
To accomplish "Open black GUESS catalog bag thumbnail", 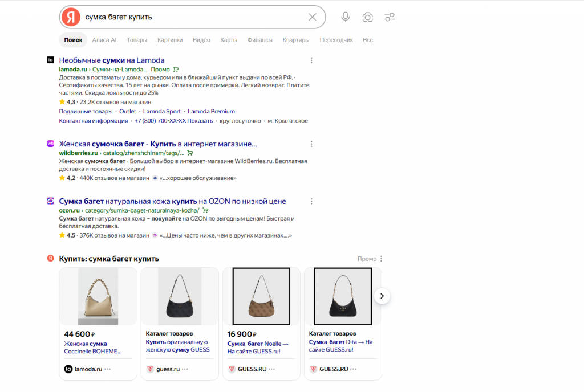I will (x=180, y=296).
